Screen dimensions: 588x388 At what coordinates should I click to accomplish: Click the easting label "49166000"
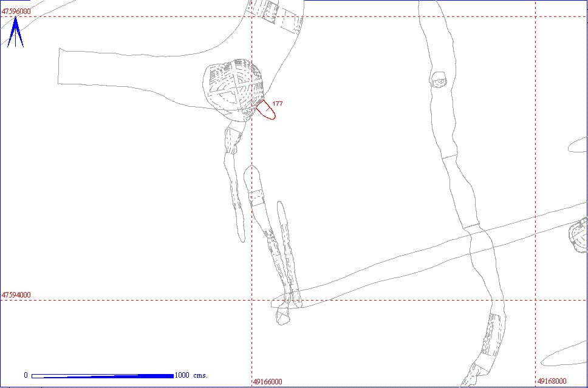click(x=268, y=382)
